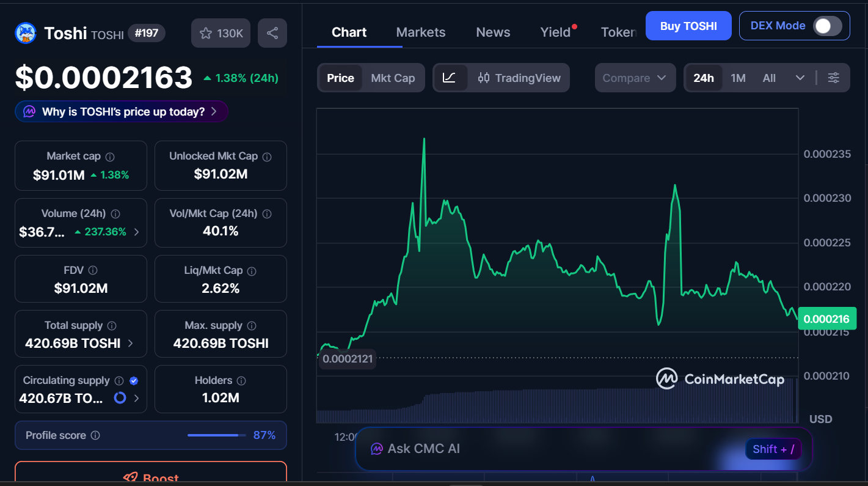Viewport: 868px width, 486px height.
Task: Open the Compare dropdown
Action: (x=635, y=78)
